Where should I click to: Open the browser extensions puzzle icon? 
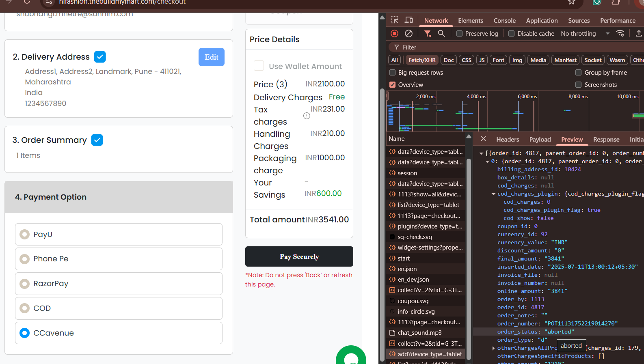coord(616,2)
